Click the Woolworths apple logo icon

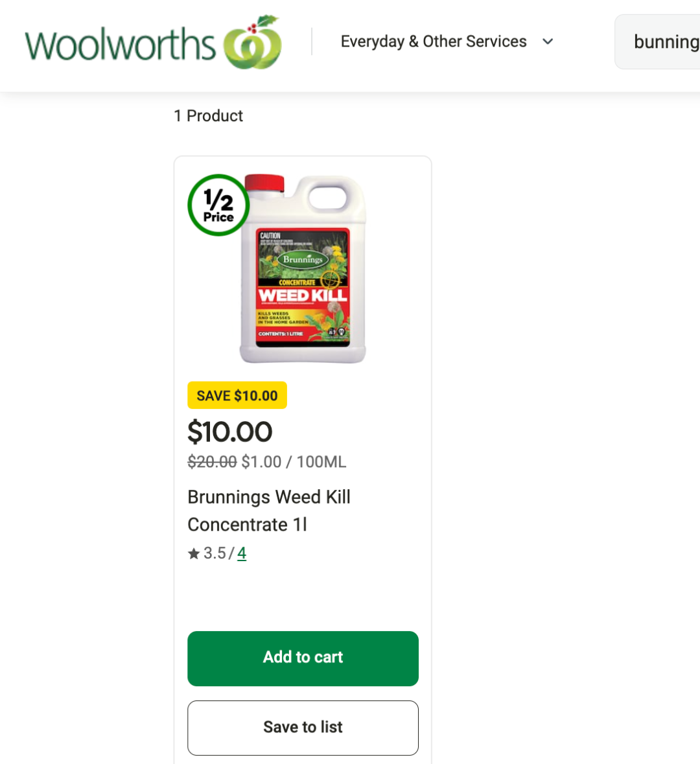[253, 42]
